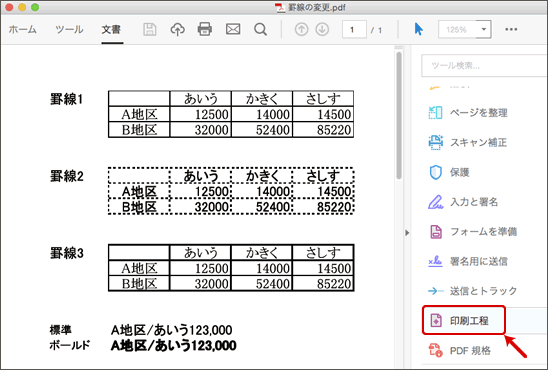Click the 保護 shield icon
This screenshot has width=548, height=370.
pos(435,172)
